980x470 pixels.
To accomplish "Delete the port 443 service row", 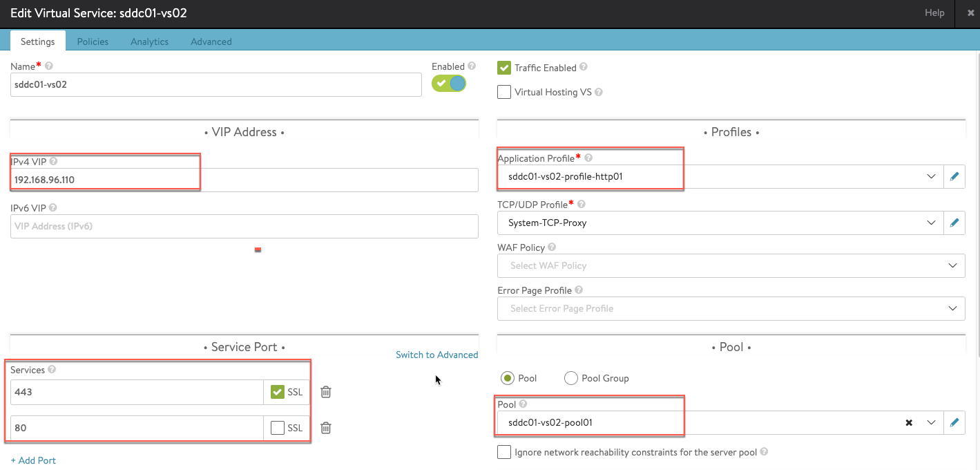I will [326, 392].
